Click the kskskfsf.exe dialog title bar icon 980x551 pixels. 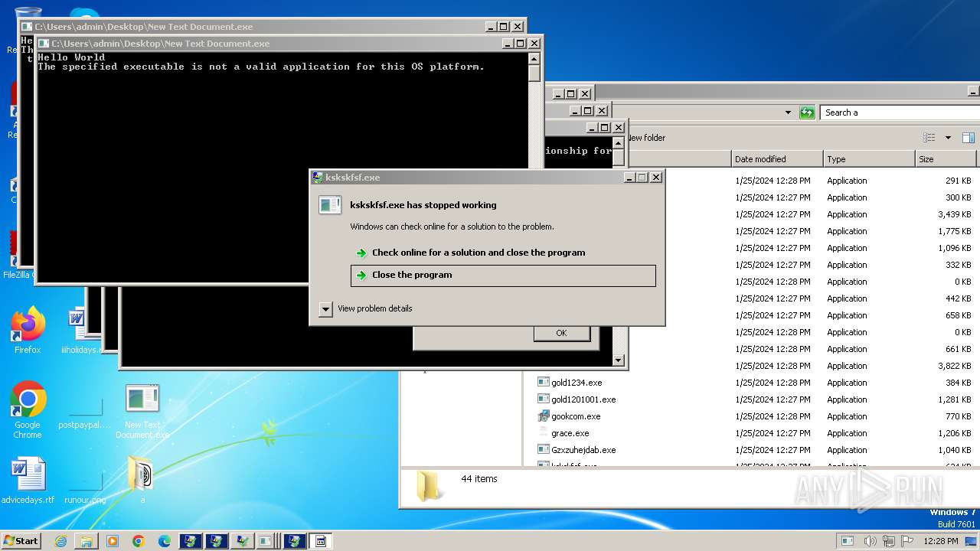[318, 178]
